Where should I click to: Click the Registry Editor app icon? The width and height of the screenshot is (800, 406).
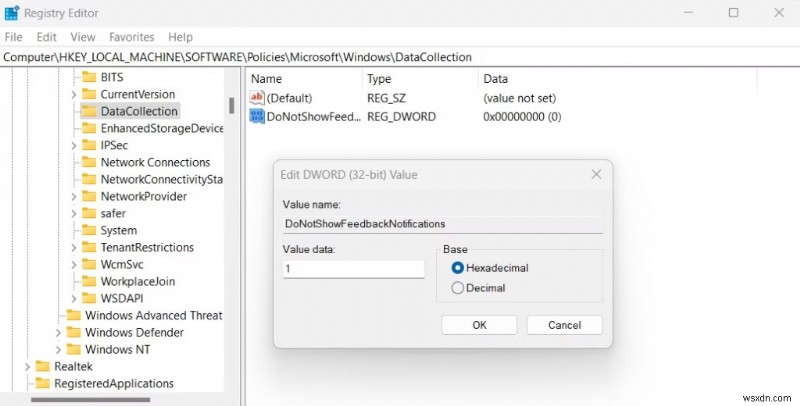(x=11, y=13)
